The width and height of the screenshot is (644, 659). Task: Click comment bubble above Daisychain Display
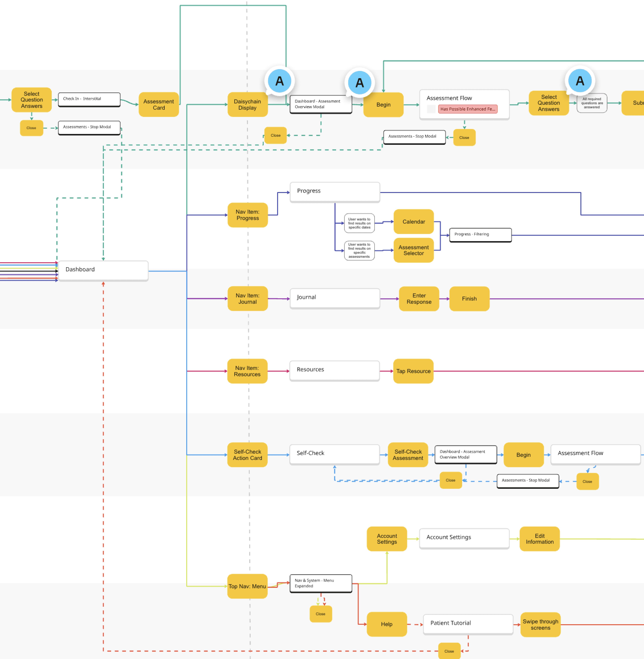(279, 81)
